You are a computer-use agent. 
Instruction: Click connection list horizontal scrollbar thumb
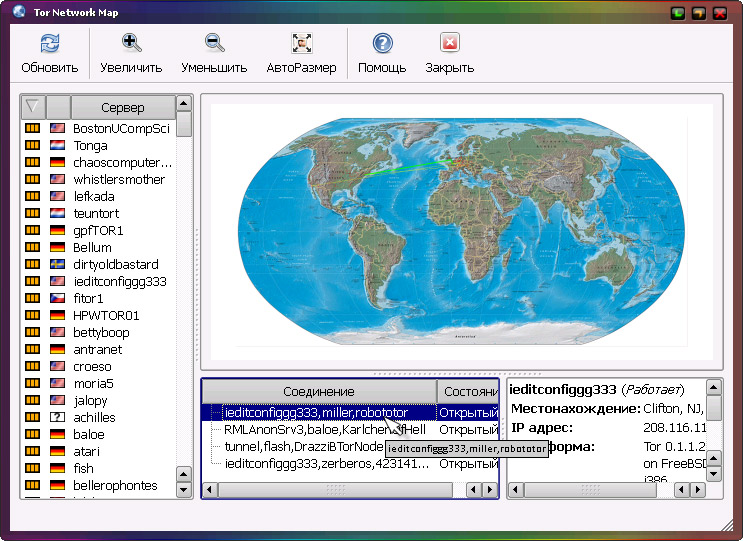click(335, 489)
